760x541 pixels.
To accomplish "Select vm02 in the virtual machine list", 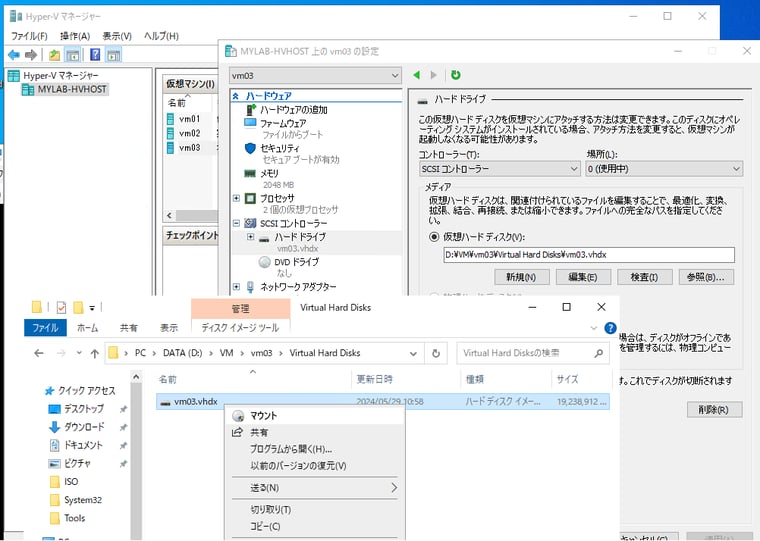I will pyautogui.click(x=189, y=133).
